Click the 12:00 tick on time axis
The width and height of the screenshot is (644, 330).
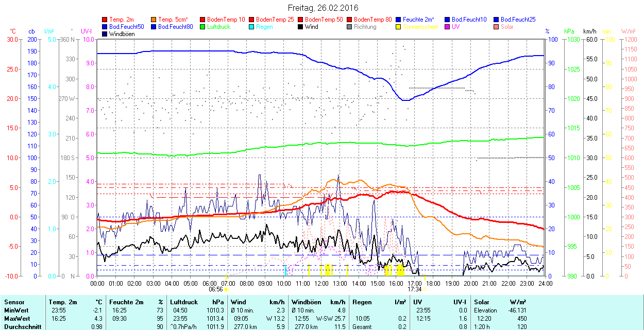(x=321, y=283)
